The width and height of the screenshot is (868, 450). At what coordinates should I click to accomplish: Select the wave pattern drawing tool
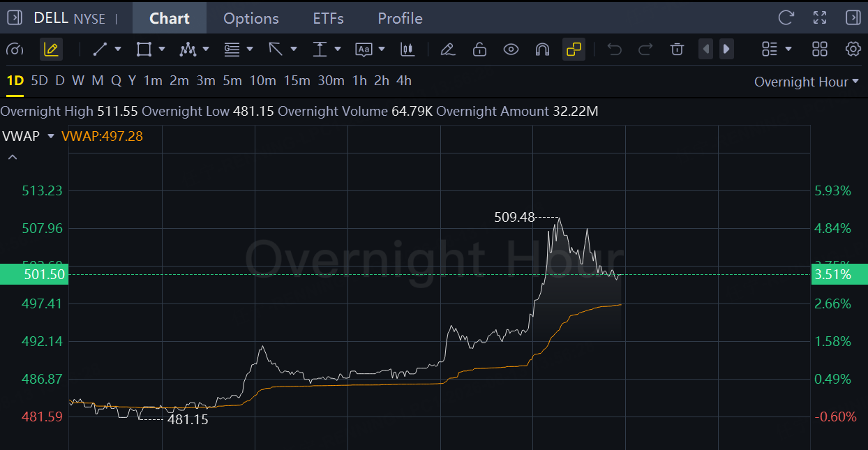(x=188, y=50)
